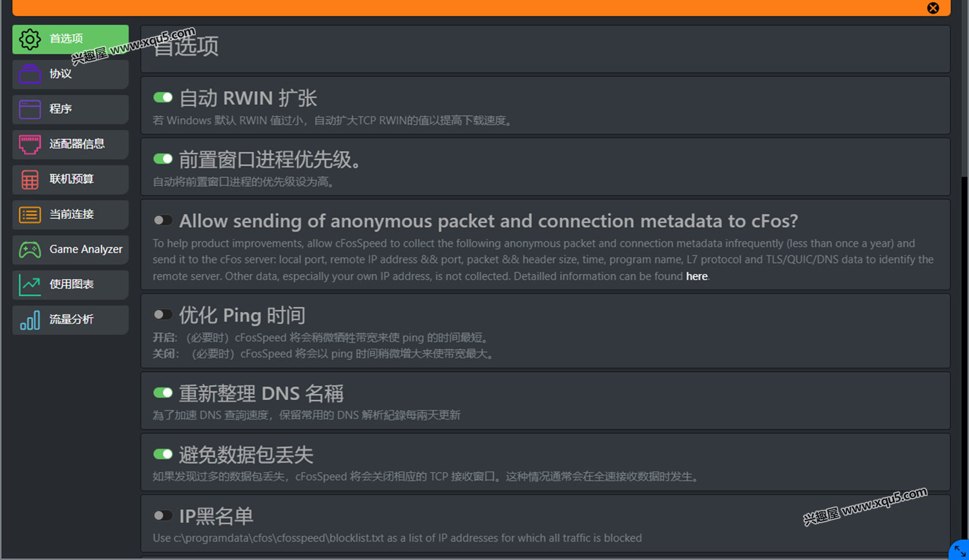
Task: Click the 适配器信息 network port icon
Action: coord(30,144)
